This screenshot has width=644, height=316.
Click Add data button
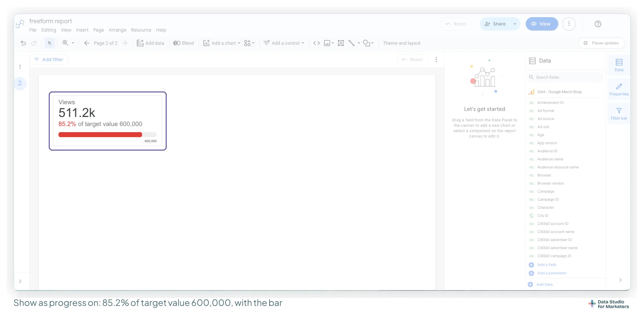pos(151,43)
